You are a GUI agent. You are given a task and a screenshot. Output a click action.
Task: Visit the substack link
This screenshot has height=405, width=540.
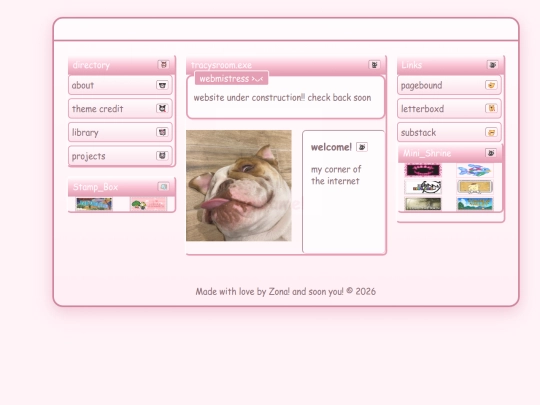pyautogui.click(x=449, y=132)
